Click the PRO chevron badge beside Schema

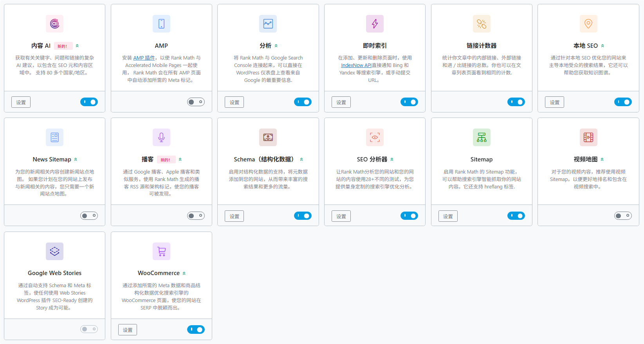coord(301,159)
